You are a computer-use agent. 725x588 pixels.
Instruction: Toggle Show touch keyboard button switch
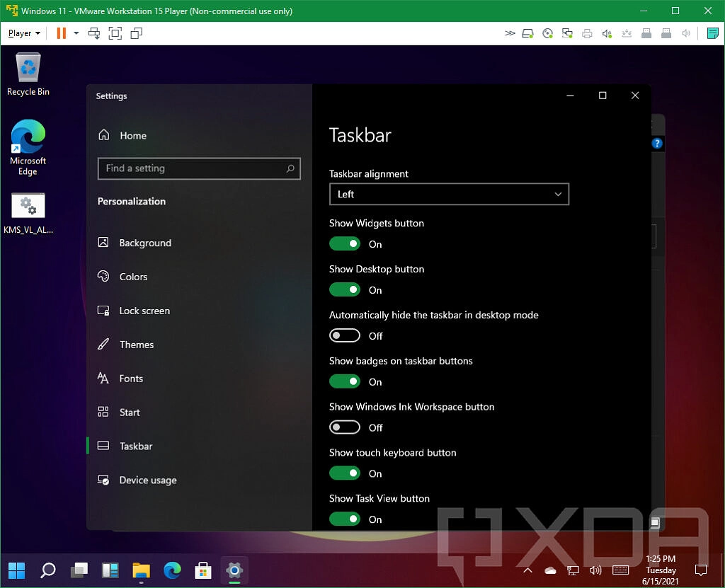(345, 473)
